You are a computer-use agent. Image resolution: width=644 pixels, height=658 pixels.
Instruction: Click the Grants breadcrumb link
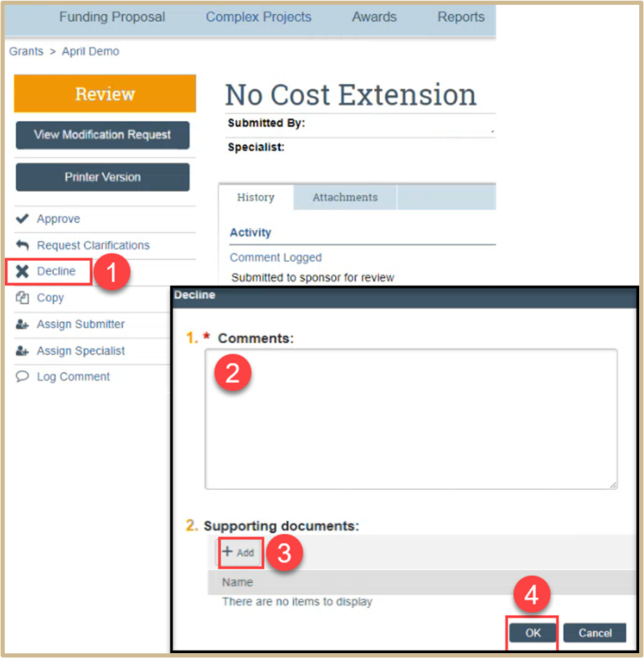click(x=26, y=51)
